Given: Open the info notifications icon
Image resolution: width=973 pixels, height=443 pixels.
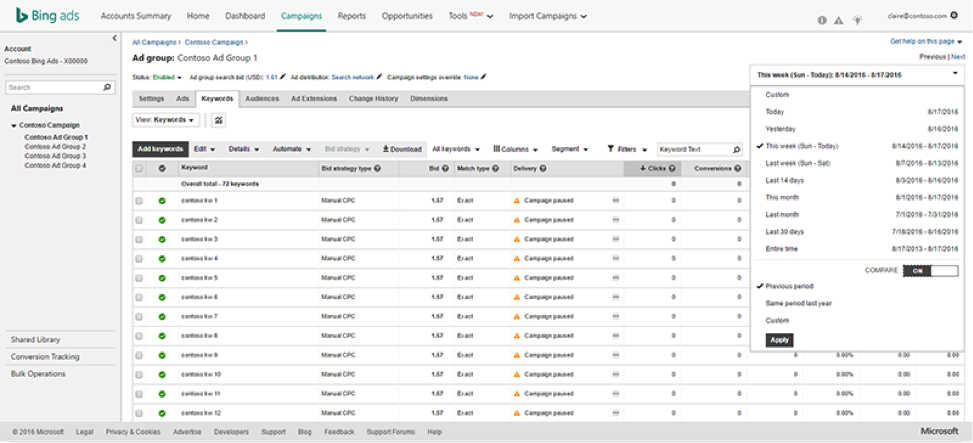Looking at the screenshot, I should point(822,20).
